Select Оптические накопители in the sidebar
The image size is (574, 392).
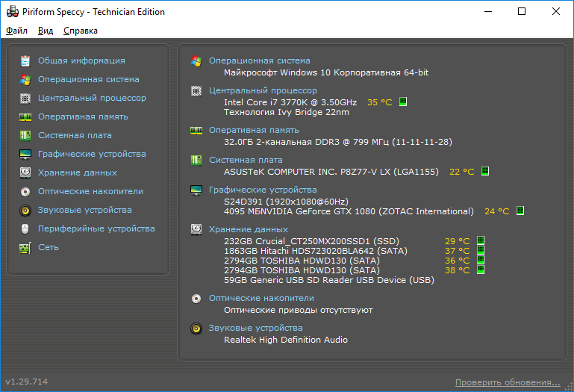coord(91,192)
